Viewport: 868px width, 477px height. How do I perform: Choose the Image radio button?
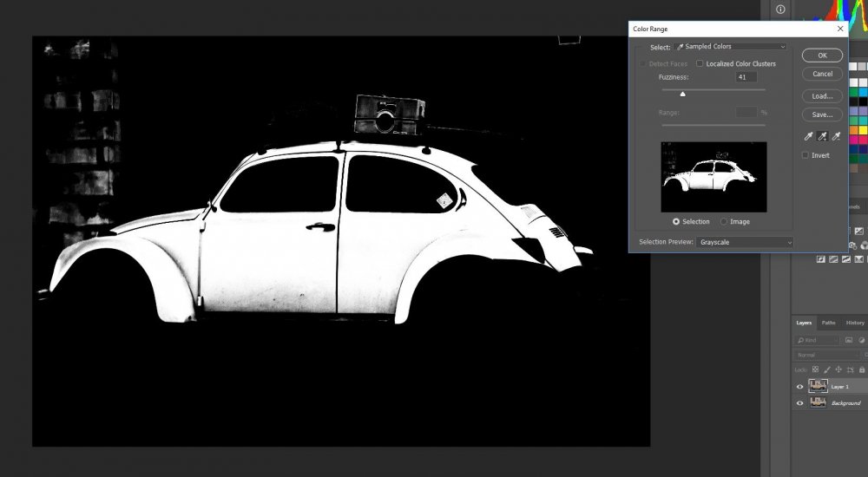(724, 221)
